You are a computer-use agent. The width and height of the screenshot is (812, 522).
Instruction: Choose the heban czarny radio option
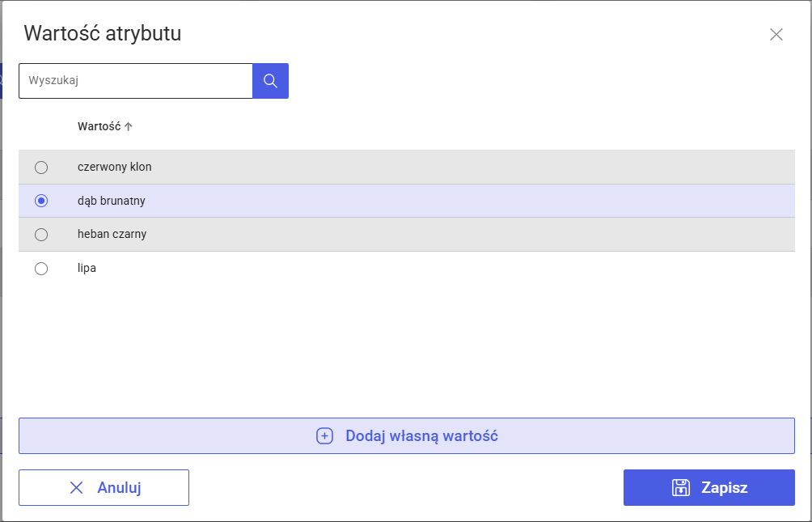click(x=41, y=235)
